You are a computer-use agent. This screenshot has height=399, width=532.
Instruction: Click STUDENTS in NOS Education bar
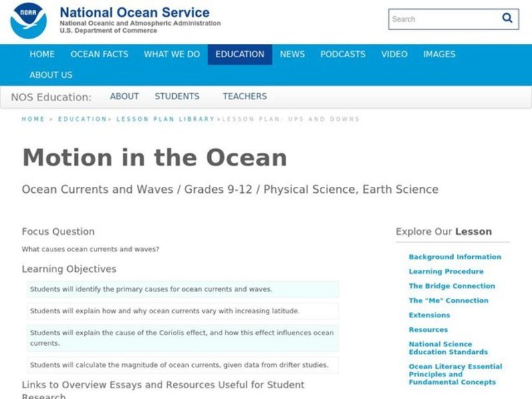click(x=177, y=96)
